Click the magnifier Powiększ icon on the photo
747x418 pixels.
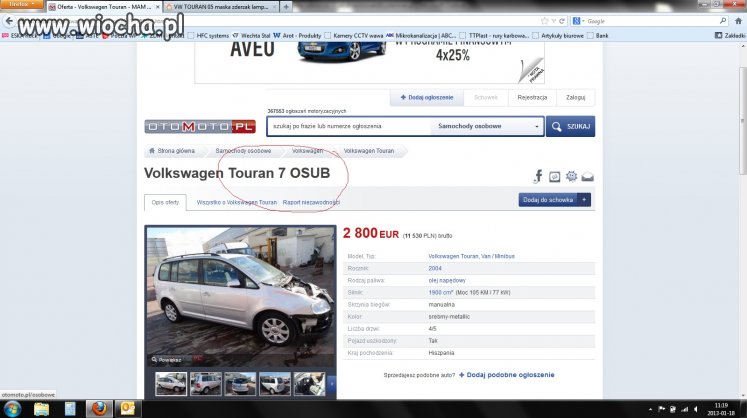point(154,359)
